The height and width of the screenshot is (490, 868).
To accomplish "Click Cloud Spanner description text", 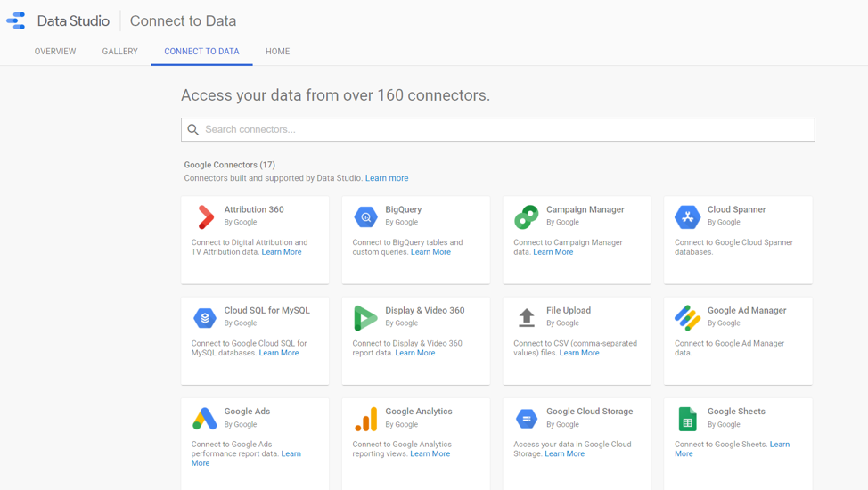I will pos(733,247).
